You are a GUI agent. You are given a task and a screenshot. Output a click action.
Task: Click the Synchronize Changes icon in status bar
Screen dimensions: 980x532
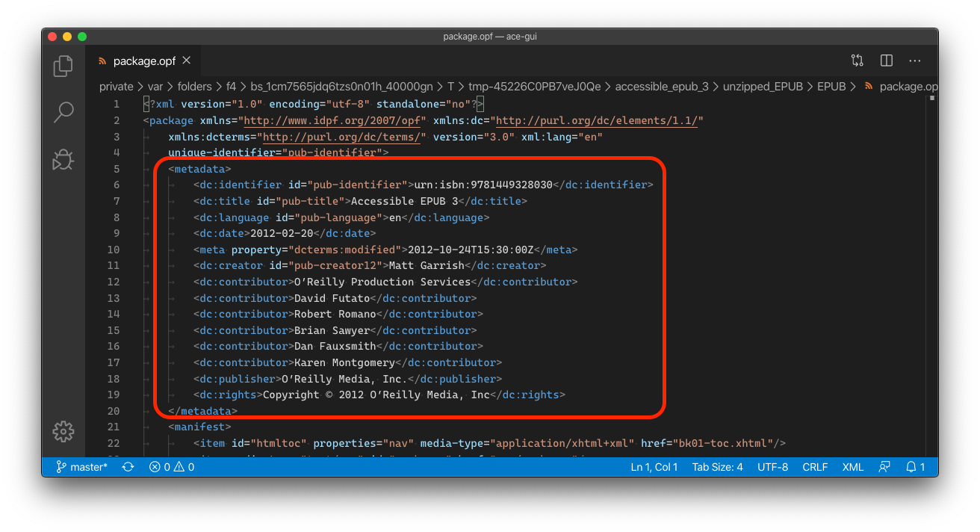(128, 467)
